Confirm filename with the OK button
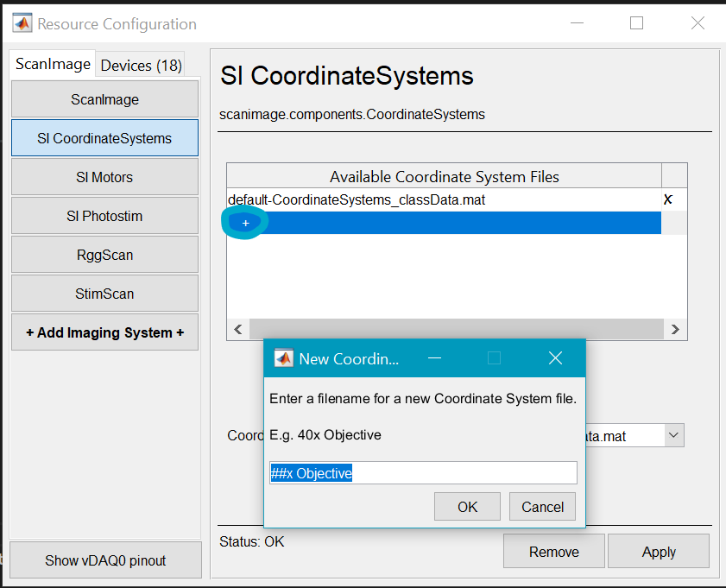Image resolution: width=726 pixels, height=588 pixels. [467, 507]
